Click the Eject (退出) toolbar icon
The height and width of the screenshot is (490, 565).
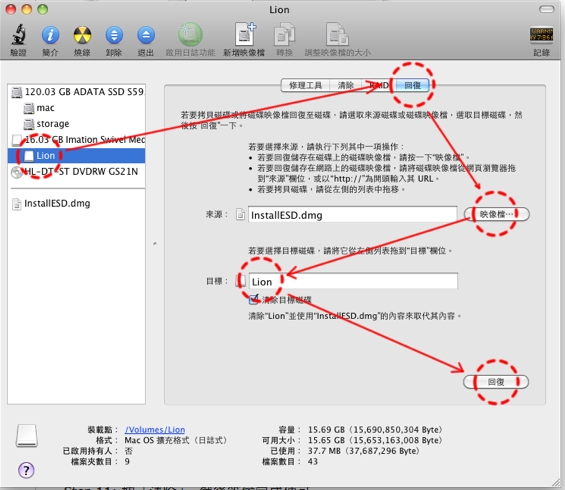[146, 35]
